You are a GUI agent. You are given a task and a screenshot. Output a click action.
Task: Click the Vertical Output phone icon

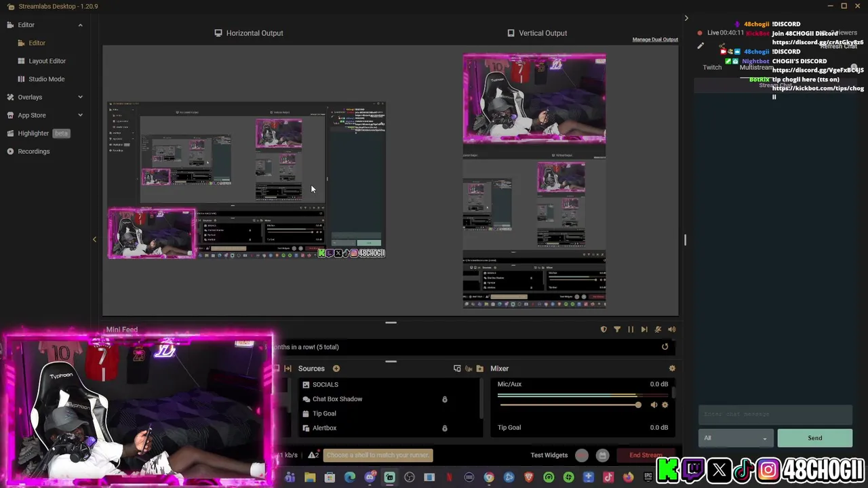511,33
